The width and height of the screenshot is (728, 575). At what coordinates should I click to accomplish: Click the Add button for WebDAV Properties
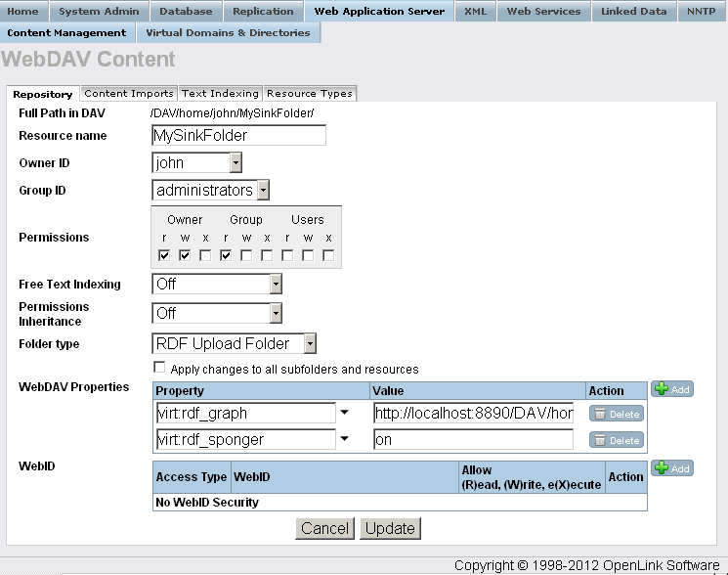[x=671, y=389]
